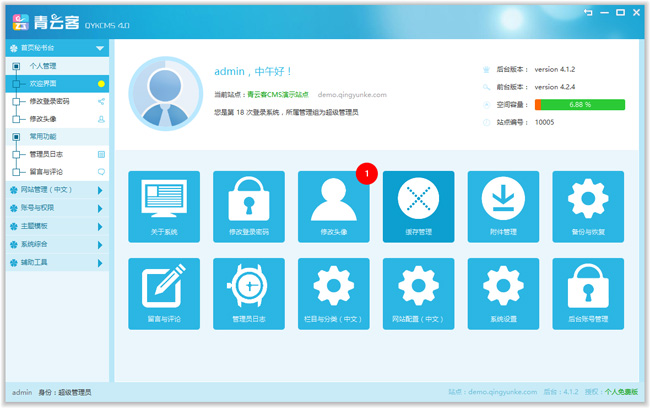
Task: Expand the 系统综合 sidebar section
Action: click(57, 244)
